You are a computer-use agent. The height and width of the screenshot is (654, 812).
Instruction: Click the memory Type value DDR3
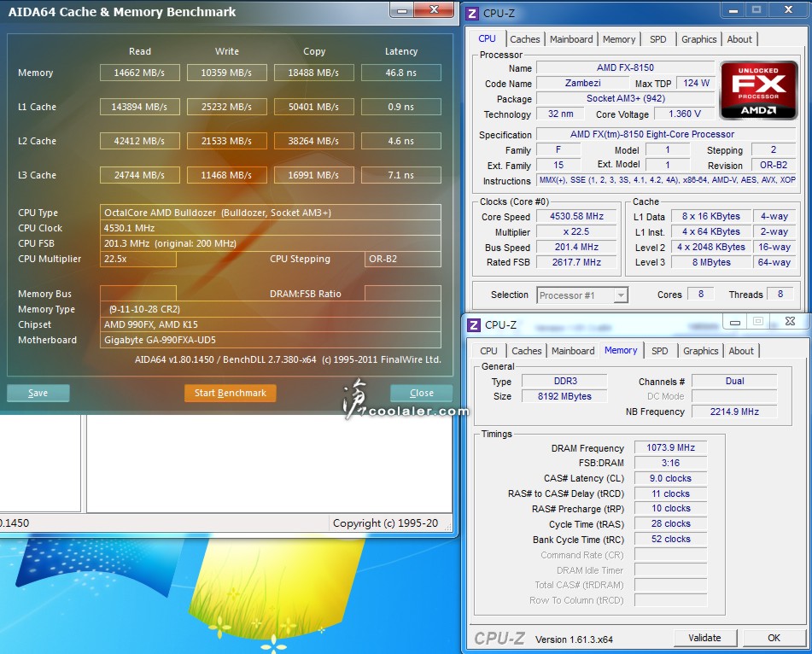click(x=564, y=382)
